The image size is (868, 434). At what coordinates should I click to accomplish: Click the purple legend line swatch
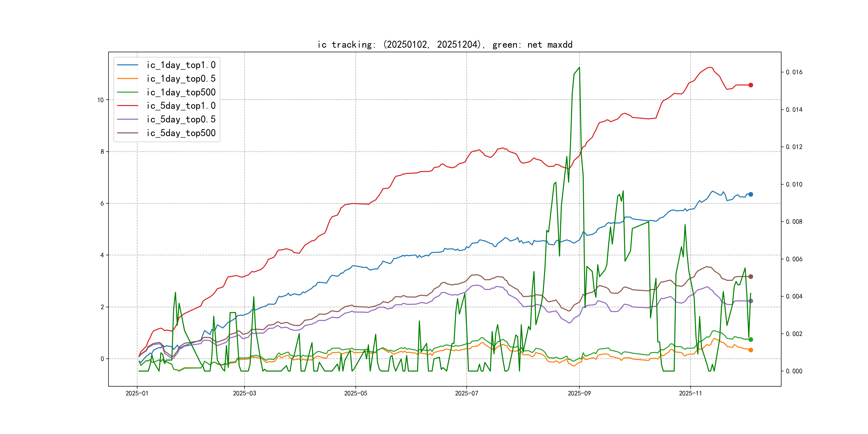127,119
